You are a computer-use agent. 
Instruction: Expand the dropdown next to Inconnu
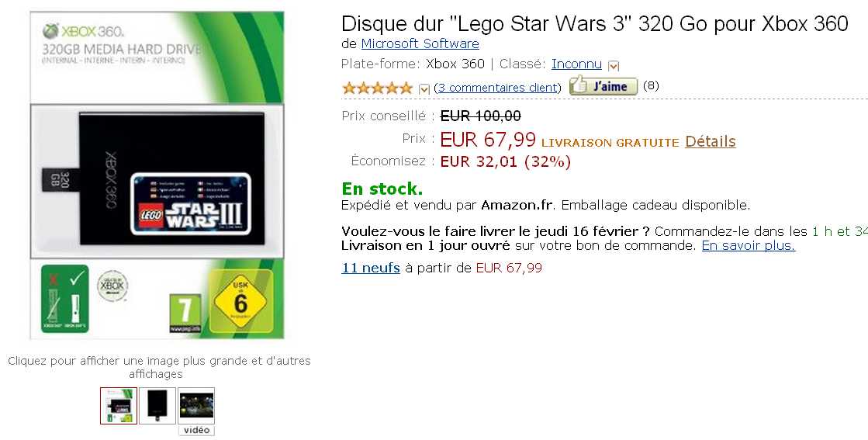614,67
